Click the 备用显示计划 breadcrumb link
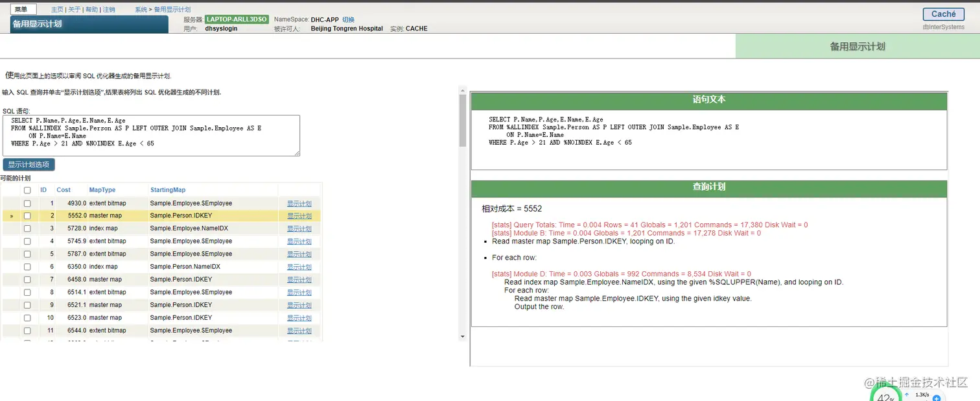This screenshot has height=401, width=980. [x=172, y=10]
